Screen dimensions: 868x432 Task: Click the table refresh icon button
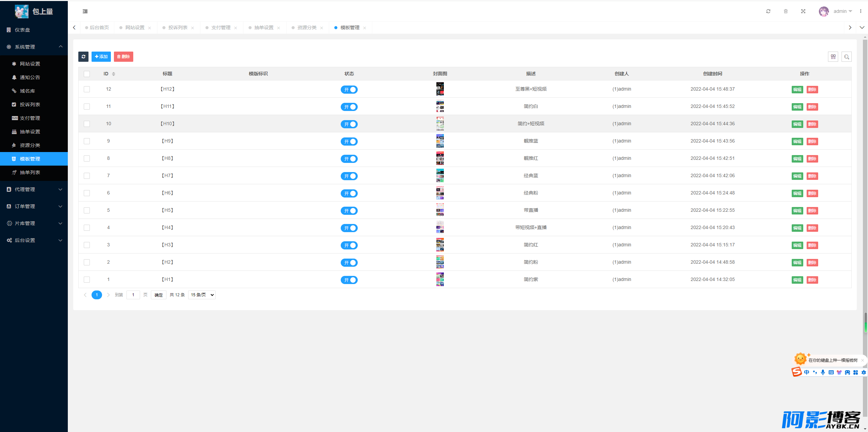[83, 57]
